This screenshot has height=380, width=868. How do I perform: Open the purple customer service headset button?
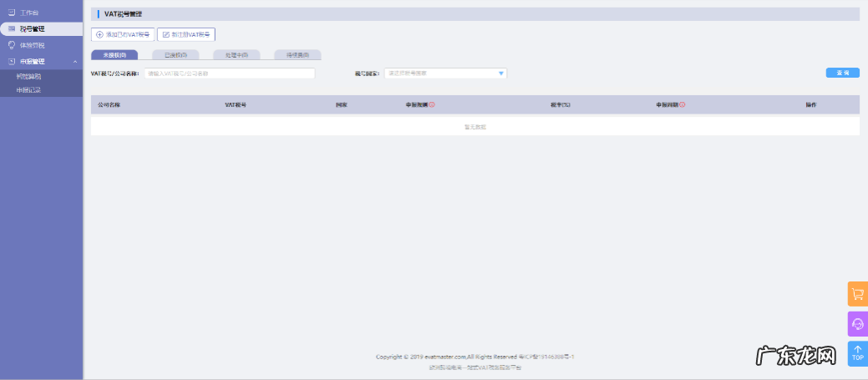pos(857,323)
